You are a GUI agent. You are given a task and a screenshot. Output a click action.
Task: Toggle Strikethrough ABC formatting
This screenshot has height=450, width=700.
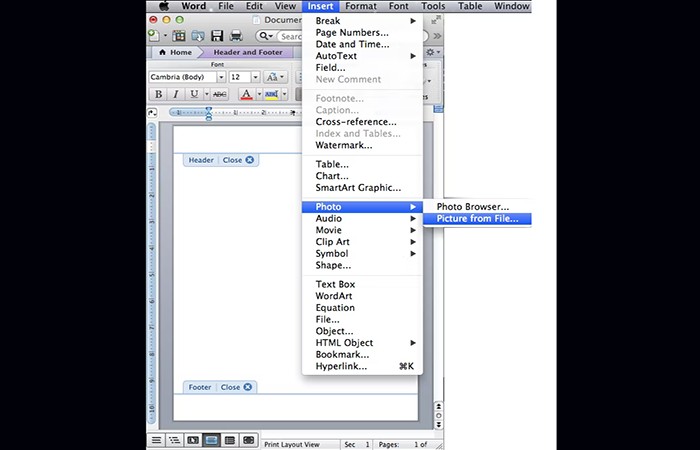point(219,94)
